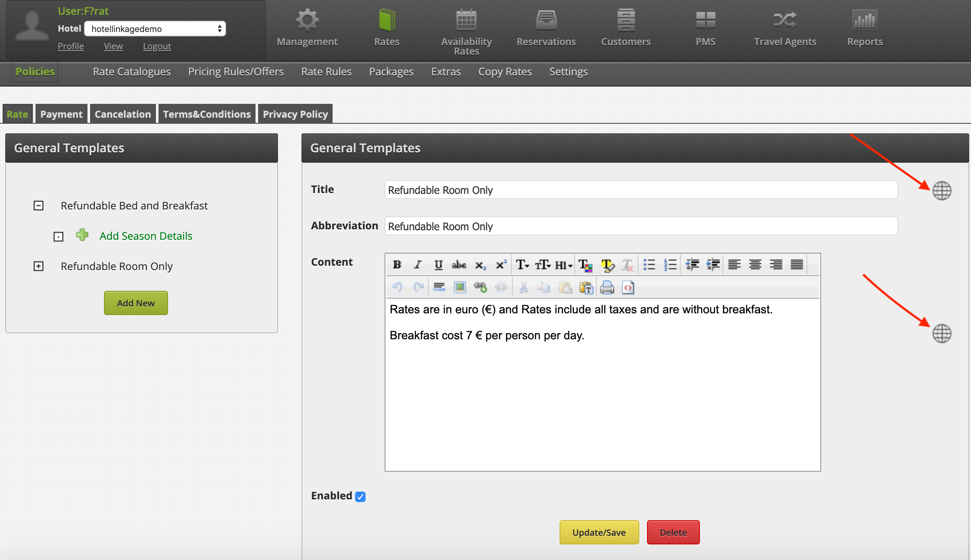Uncheck the Enabled checkbox
This screenshot has width=971, height=560.
pyautogui.click(x=360, y=496)
